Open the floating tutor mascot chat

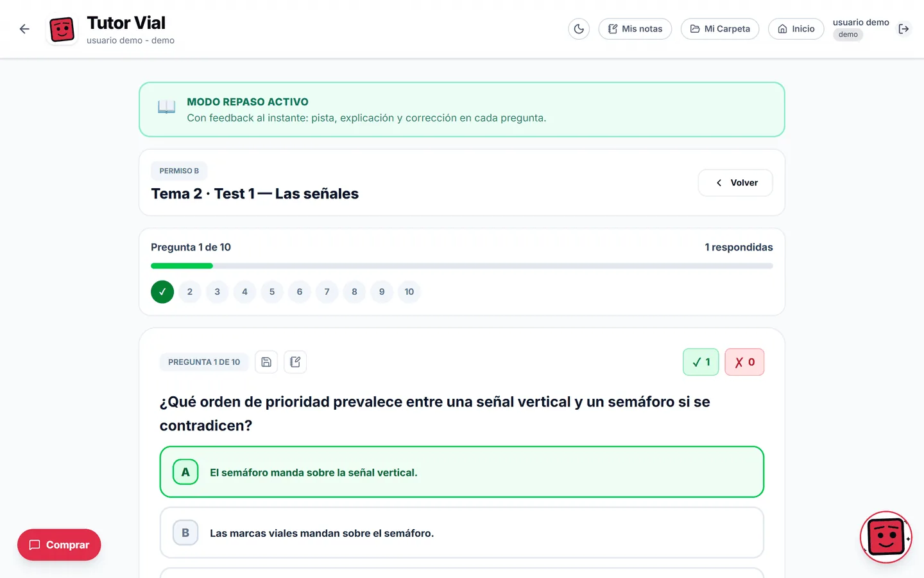tap(886, 537)
